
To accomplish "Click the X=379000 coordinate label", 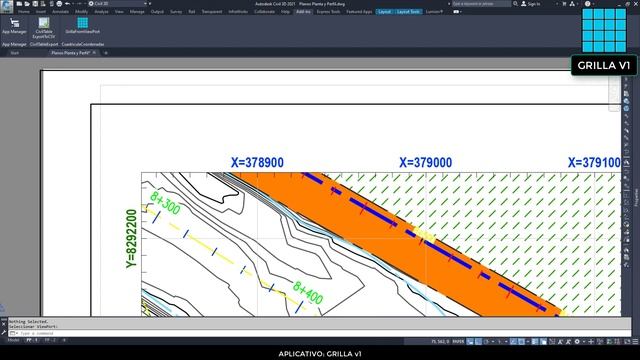I will (x=425, y=162).
